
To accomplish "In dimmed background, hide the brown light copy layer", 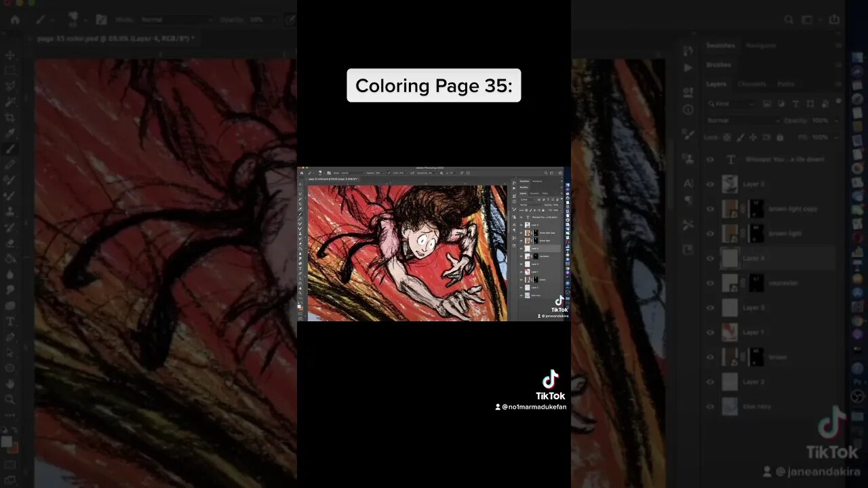I will click(710, 209).
